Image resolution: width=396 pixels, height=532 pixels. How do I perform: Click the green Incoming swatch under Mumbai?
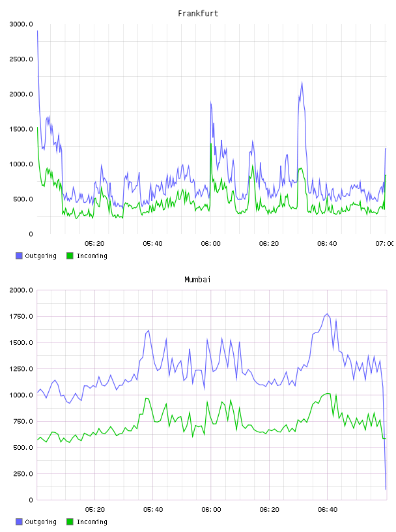click(x=70, y=522)
